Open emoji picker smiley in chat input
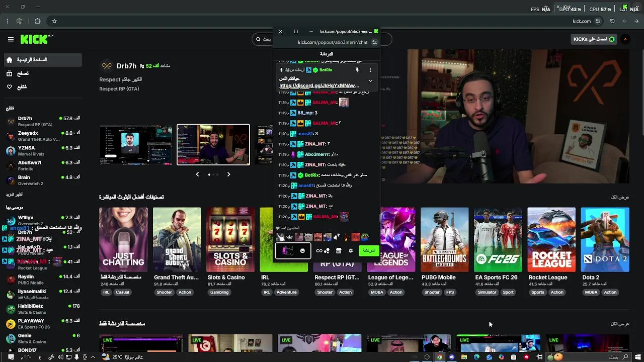This screenshot has height=362, width=644. point(302,250)
